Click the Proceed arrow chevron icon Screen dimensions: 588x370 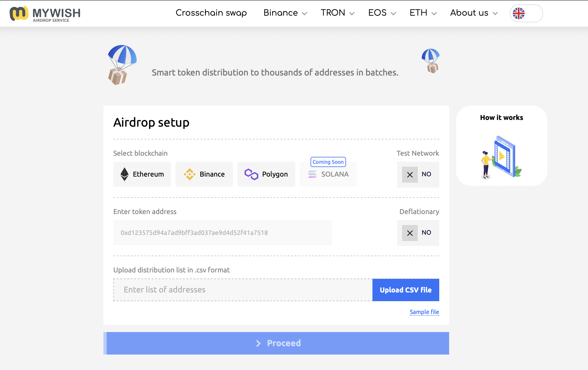[x=259, y=344]
